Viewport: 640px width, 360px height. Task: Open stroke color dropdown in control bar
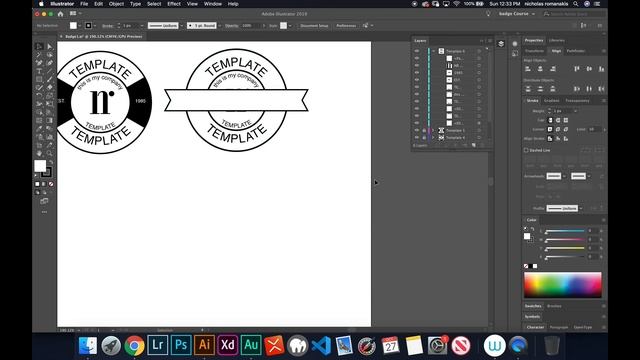tap(95, 25)
